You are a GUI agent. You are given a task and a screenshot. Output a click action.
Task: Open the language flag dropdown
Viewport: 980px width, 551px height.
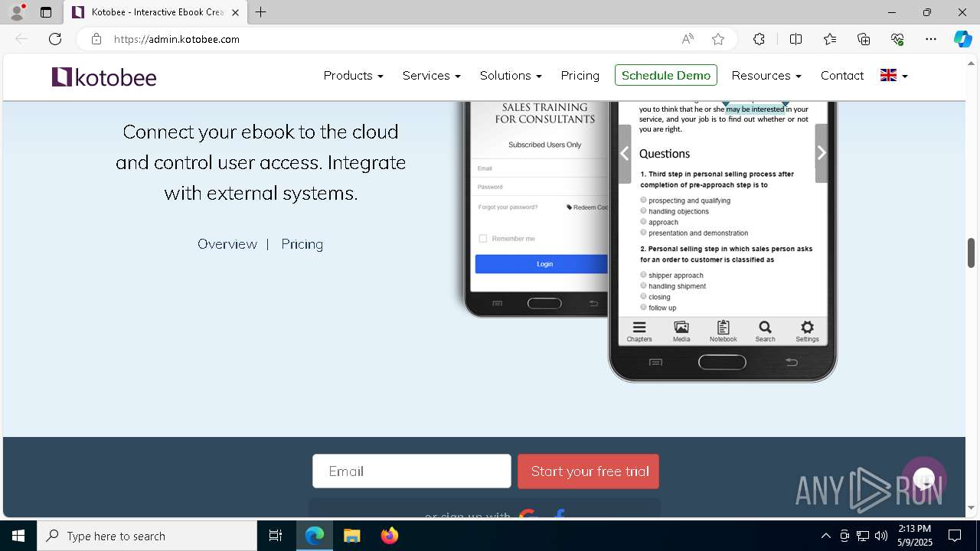(x=893, y=75)
